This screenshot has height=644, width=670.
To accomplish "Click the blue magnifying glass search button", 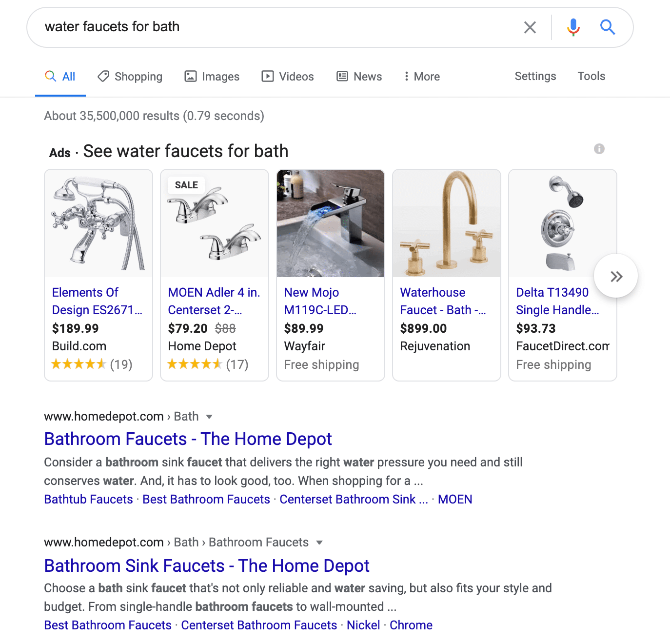I will click(x=607, y=27).
